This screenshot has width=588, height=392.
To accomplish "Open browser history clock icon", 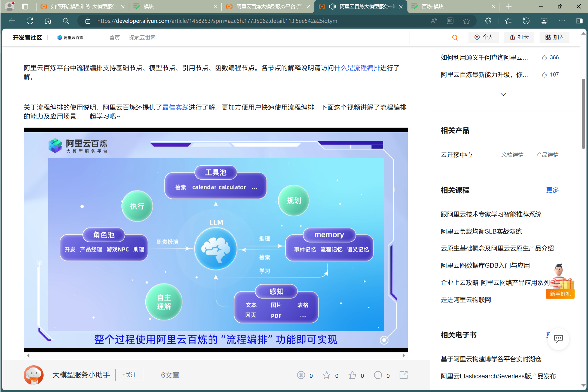I will 526,21.
